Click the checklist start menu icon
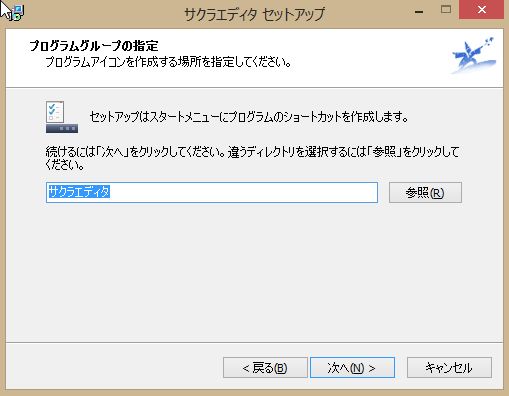This screenshot has height=396, width=509. coord(62,117)
